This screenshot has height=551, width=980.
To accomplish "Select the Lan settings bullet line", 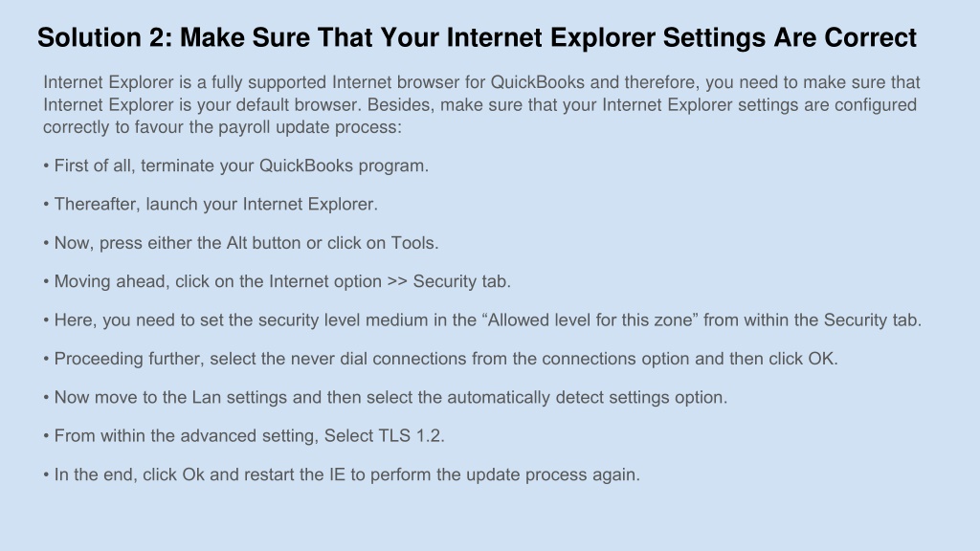I will [x=385, y=397].
